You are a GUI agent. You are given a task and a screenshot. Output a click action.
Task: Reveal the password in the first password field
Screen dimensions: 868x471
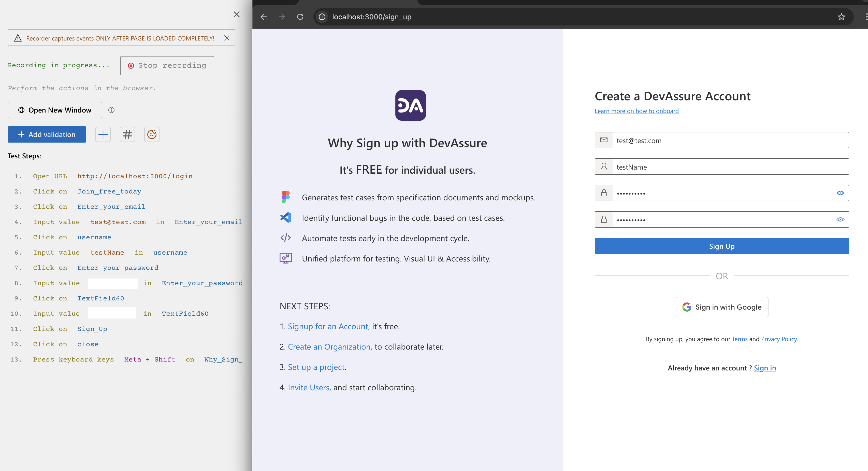click(840, 193)
